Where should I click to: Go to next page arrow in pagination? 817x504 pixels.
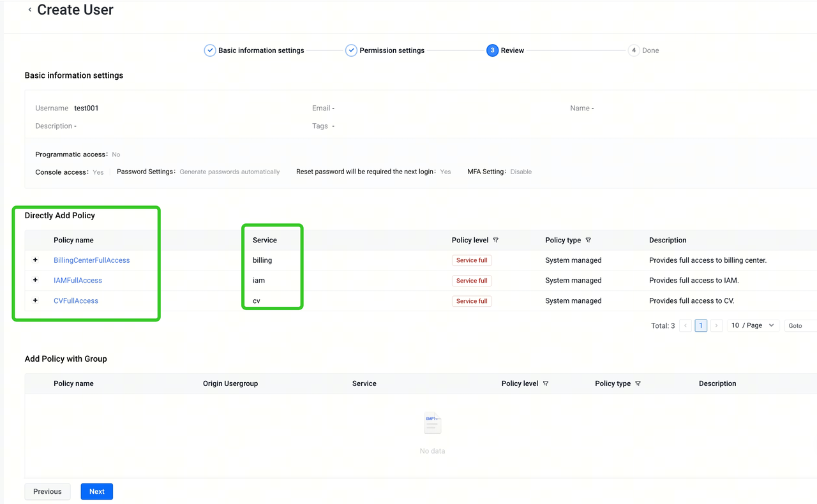click(716, 325)
